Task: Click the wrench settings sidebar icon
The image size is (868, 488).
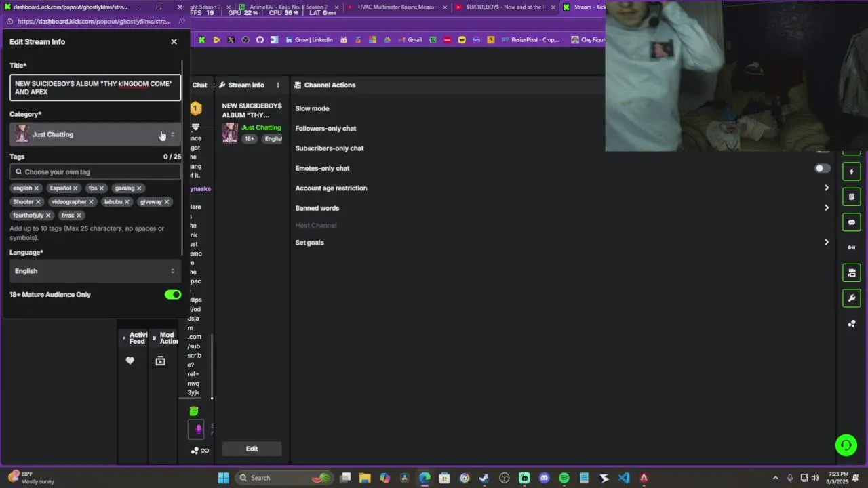Action: (852, 298)
